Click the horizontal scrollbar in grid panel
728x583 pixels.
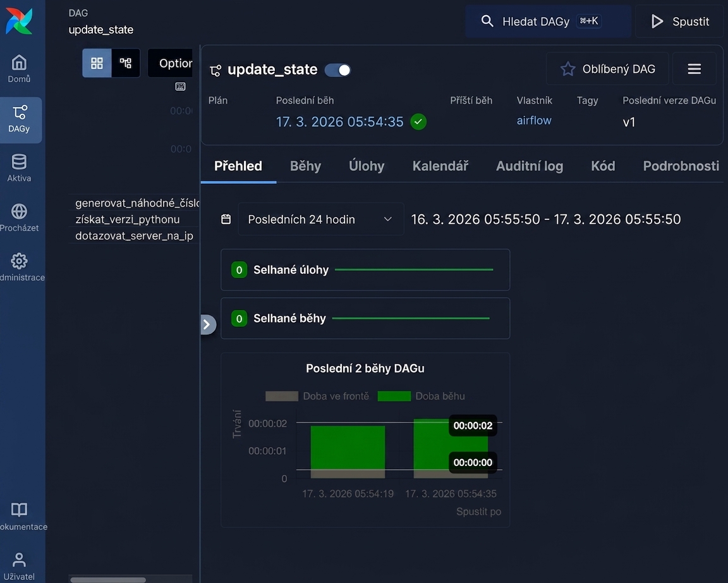tap(107, 580)
